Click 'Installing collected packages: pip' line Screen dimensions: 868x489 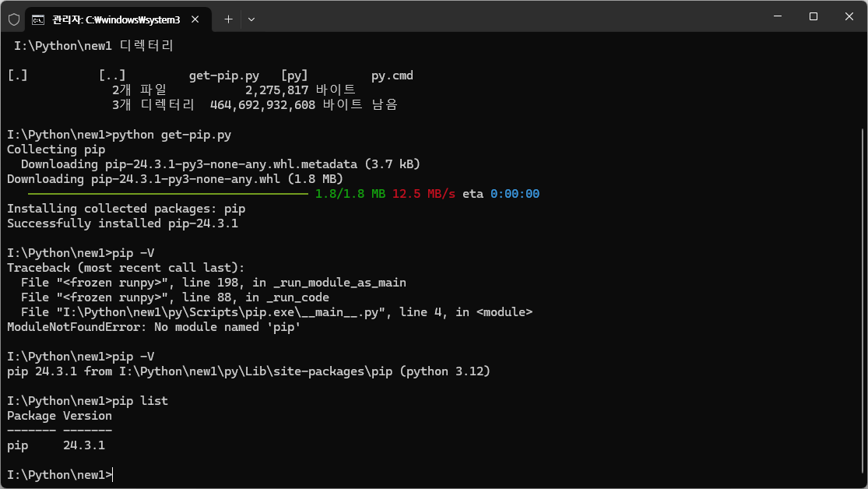coord(126,209)
